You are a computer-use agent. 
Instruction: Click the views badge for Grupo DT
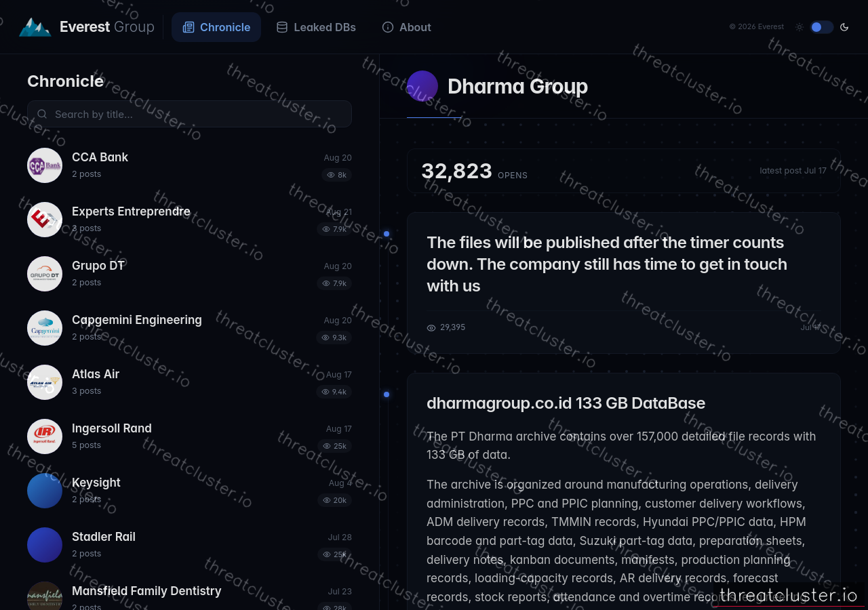click(334, 283)
